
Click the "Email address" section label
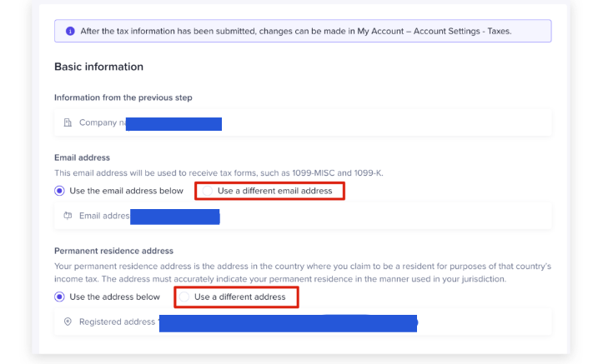click(82, 157)
